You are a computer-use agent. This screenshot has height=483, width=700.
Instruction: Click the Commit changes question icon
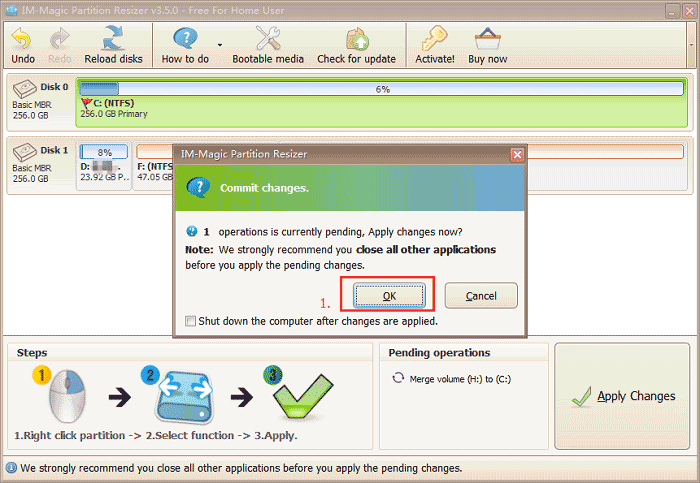coord(198,187)
